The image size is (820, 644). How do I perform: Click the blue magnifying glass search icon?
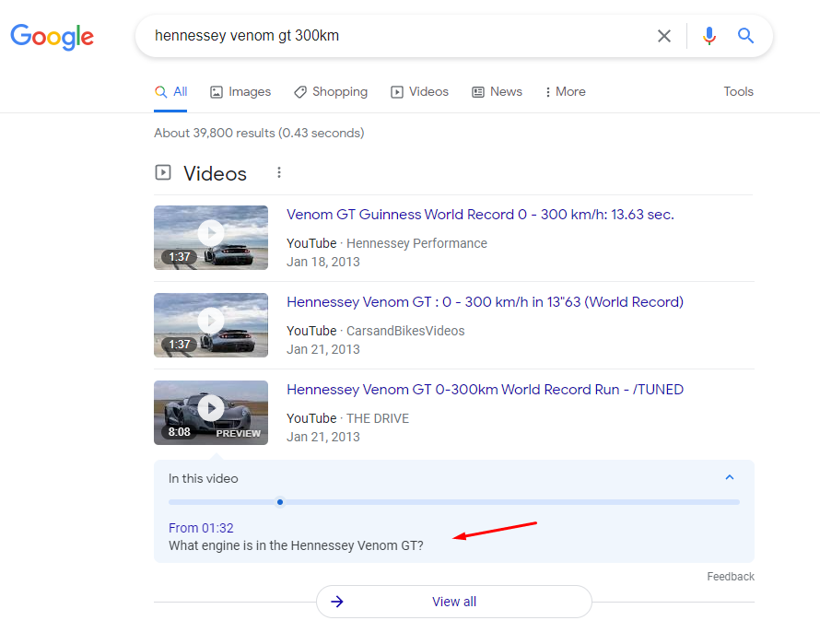746,36
